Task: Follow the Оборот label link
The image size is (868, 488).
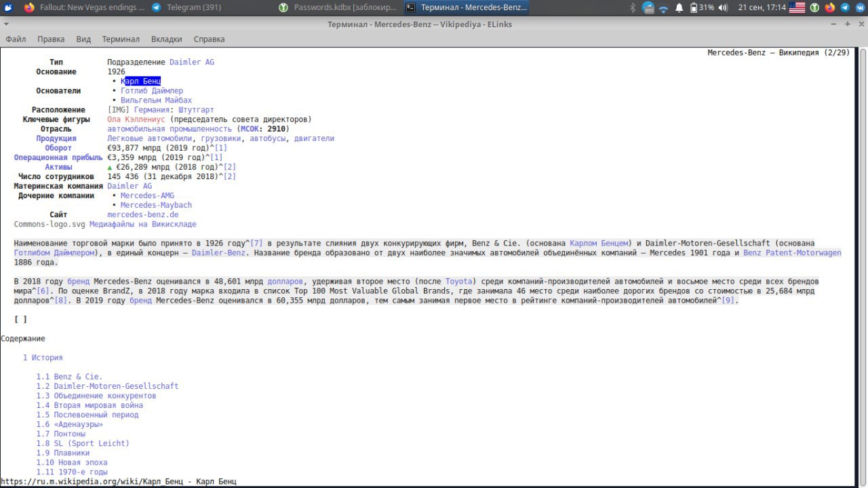Action: [x=58, y=147]
